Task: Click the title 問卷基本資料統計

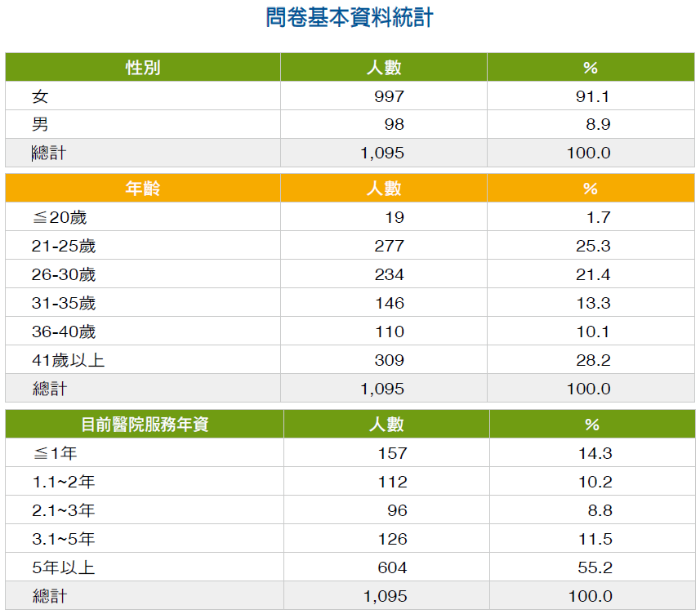Action: coord(350,18)
